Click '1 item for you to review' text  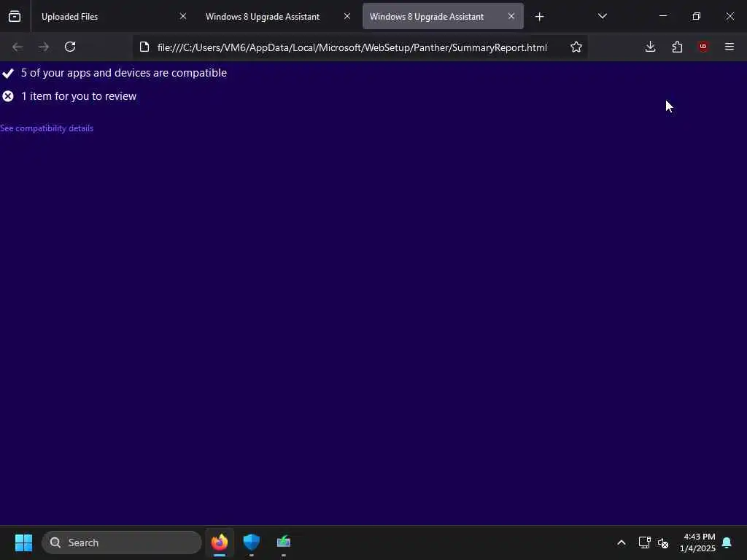(79, 96)
